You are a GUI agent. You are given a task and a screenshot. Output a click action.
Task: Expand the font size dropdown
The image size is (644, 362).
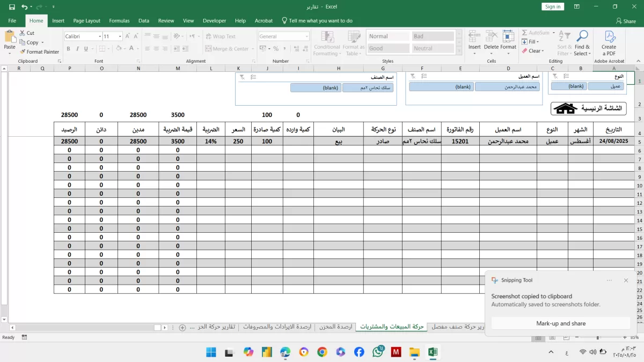pyautogui.click(x=120, y=36)
